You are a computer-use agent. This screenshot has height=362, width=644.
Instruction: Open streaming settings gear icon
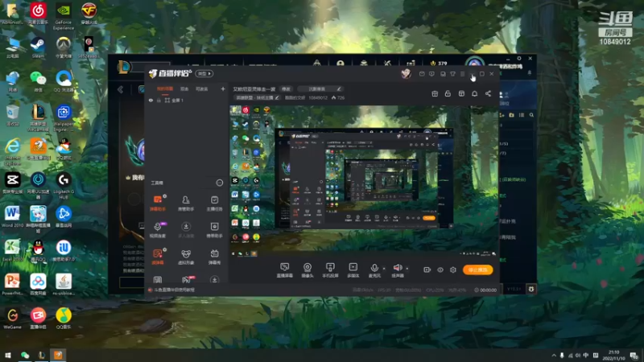(453, 269)
